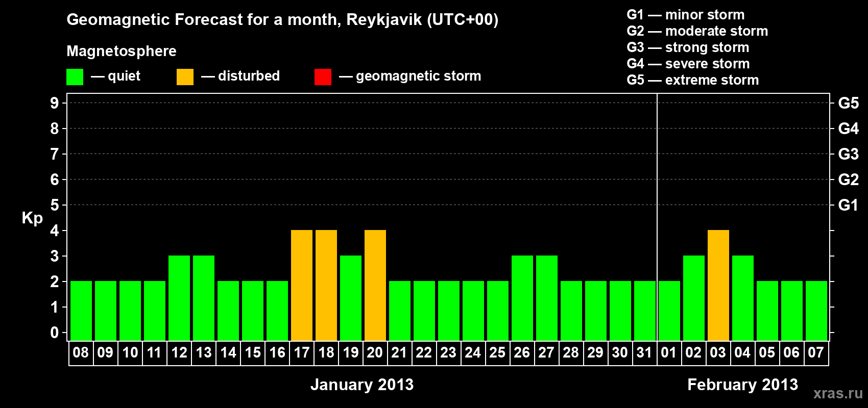Image resolution: width=868 pixels, height=408 pixels.
Task: Click the "G2 — moderate storm" legend line
Action: click(697, 31)
